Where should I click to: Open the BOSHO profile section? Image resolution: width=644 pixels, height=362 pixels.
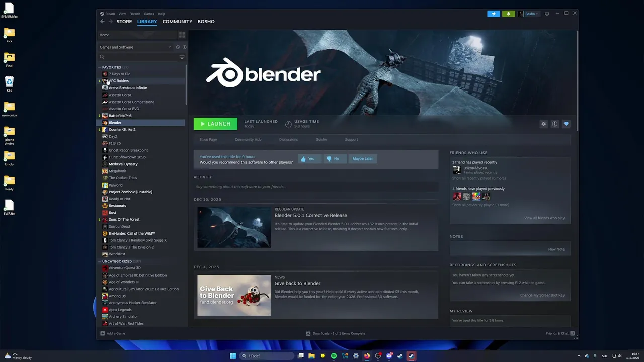(x=206, y=22)
